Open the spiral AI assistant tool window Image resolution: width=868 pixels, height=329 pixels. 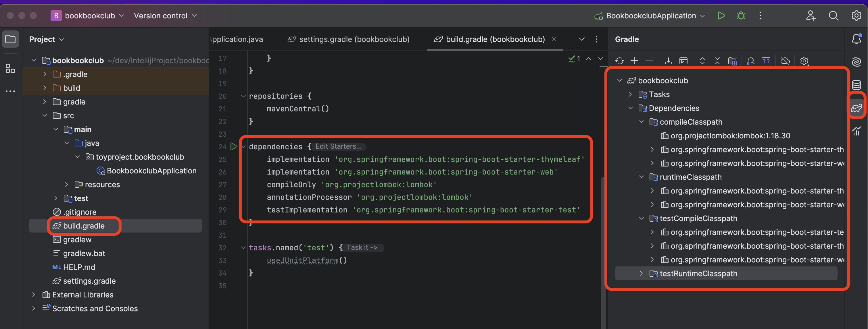click(856, 62)
